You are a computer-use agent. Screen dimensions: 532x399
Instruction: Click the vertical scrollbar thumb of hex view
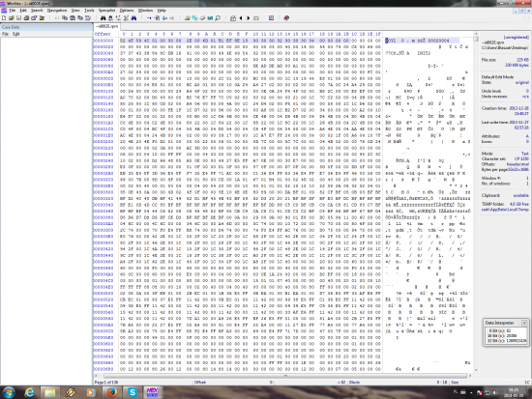click(x=476, y=39)
